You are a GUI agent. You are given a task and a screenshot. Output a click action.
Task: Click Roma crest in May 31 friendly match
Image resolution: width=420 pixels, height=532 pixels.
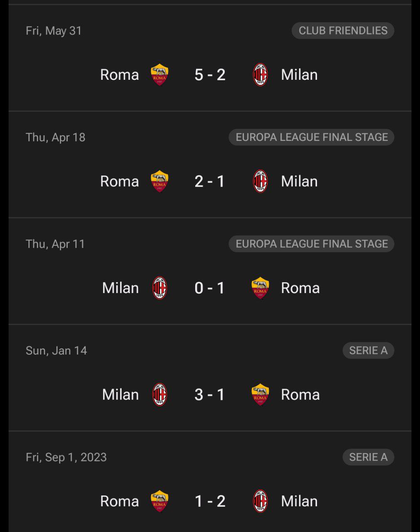(x=160, y=75)
